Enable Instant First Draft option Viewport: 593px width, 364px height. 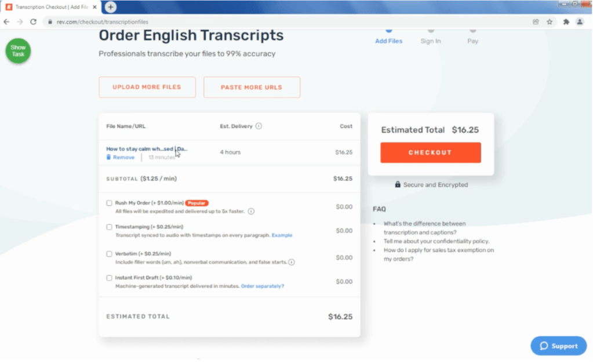pyautogui.click(x=108, y=278)
